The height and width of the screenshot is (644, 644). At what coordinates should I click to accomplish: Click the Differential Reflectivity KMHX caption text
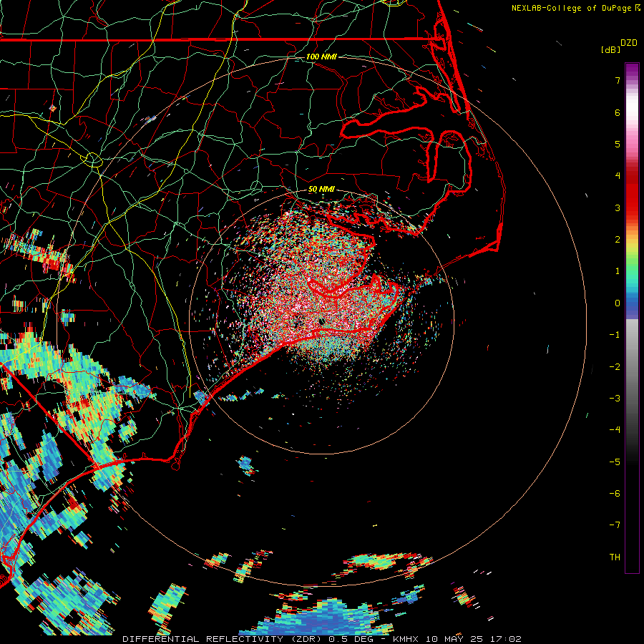pos(321,639)
